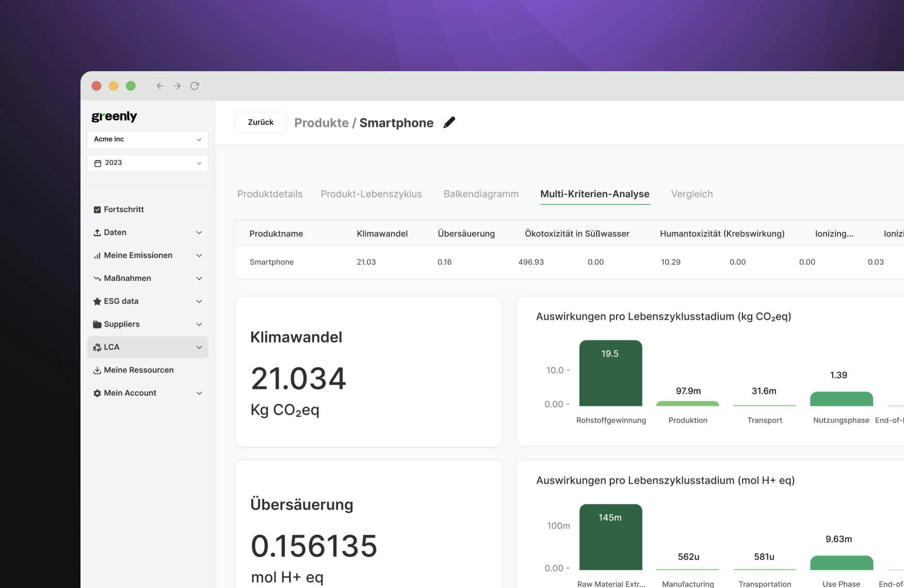904x588 pixels.
Task: Expand the ESG data chevron
Action: pyautogui.click(x=199, y=301)
